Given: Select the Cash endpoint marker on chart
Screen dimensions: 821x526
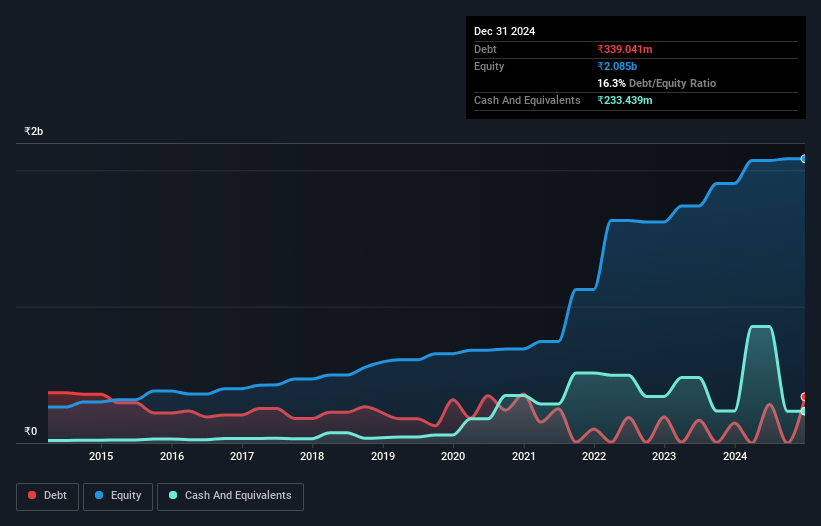Looking at the screenshot, I should point(804,411).
